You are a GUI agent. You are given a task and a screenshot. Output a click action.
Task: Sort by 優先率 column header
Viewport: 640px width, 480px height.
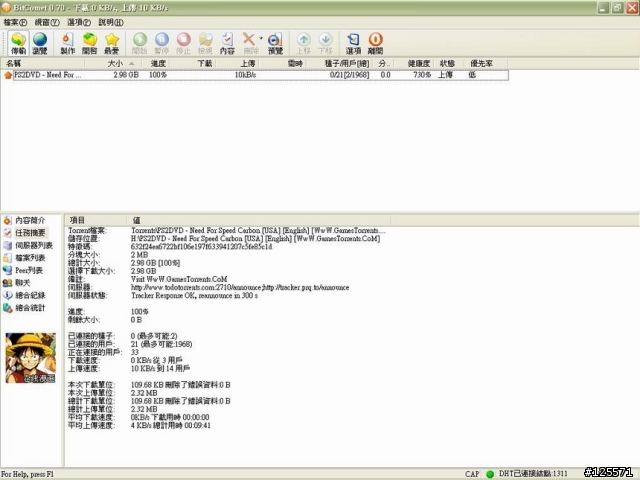pos(485,64)
